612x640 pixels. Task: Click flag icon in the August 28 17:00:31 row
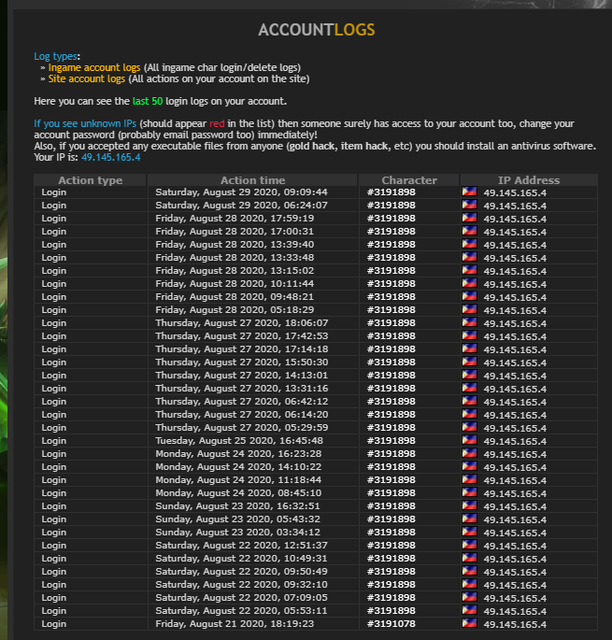(x=469, y=231)
